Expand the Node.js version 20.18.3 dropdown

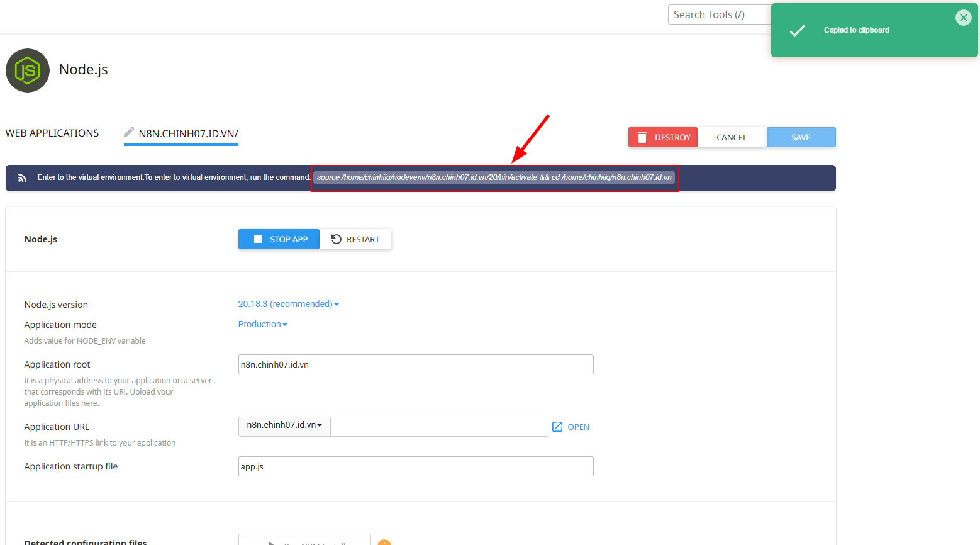tap(288, 304)
